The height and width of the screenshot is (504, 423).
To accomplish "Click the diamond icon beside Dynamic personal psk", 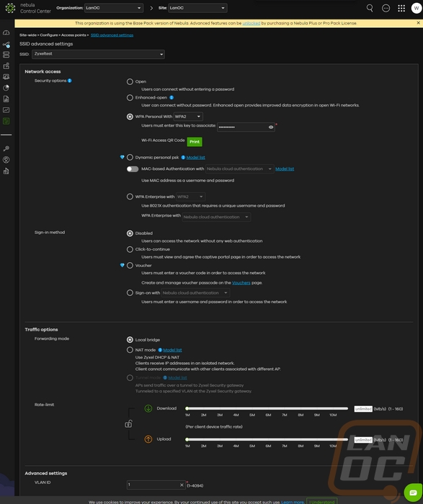I will [123, 157].
